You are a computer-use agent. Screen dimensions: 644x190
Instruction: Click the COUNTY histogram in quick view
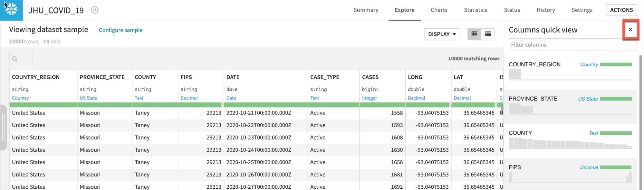570,143
